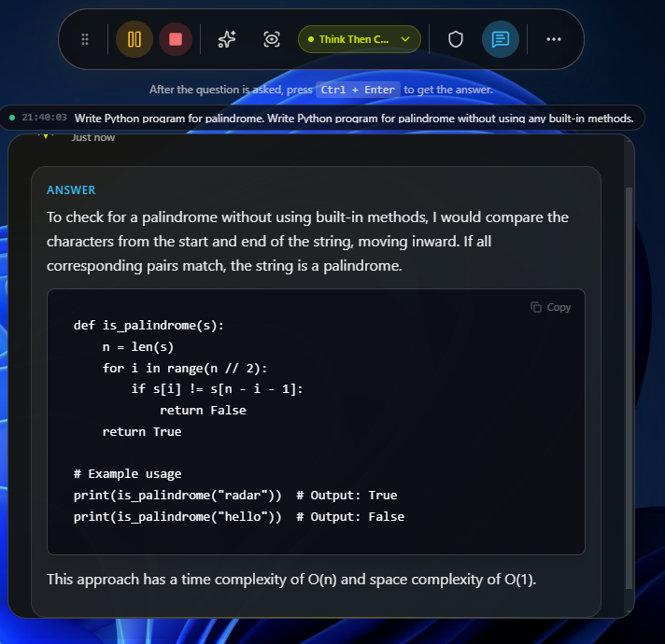The width and height of the screenshot is (665, 644).
Task: Toggle the chat transcript icon
Action: point(501,39)
